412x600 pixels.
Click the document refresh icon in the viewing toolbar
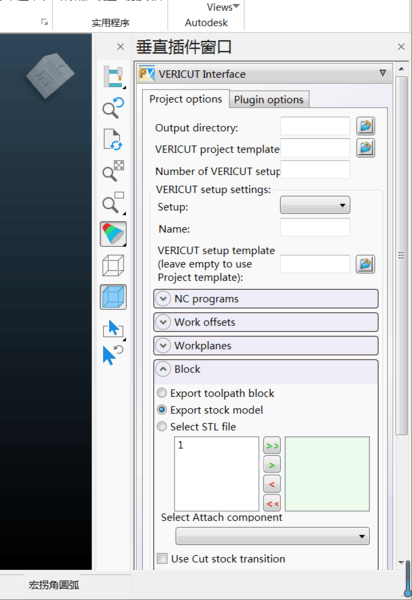click(x=113, y=139)
